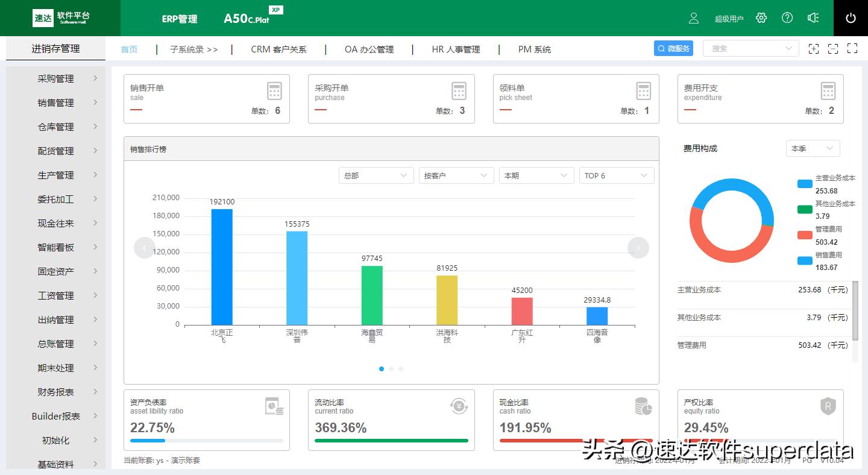Click the blue 微服务 button

[673, 48]
